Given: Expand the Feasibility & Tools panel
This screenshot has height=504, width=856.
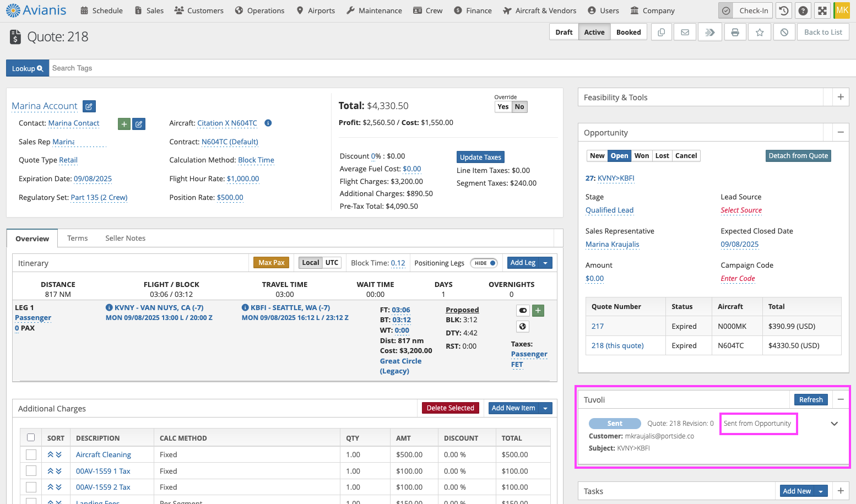Looking at the screenshot, I should coord(841,97).
